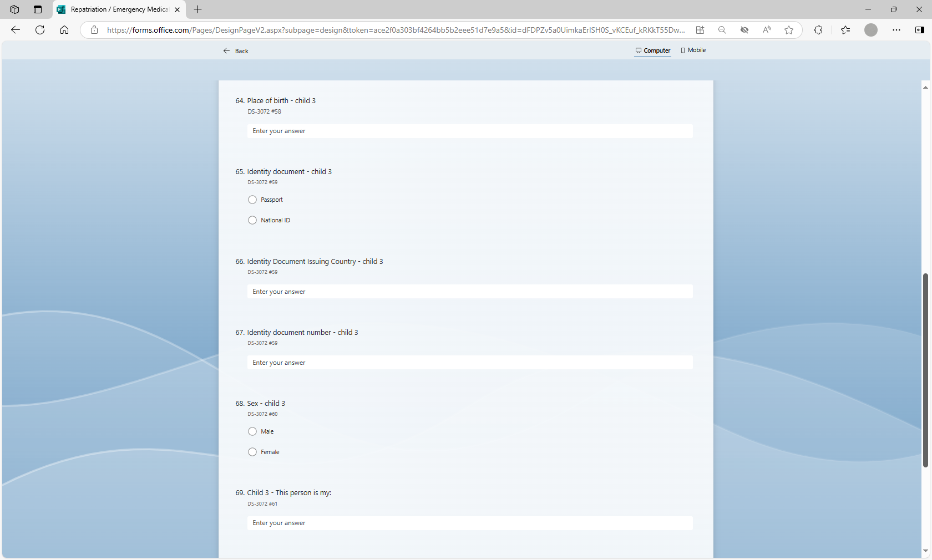The height and width of the screenshot is (560, 932).
Task: Click Child 3 - This person is my field
Action: 470,523
